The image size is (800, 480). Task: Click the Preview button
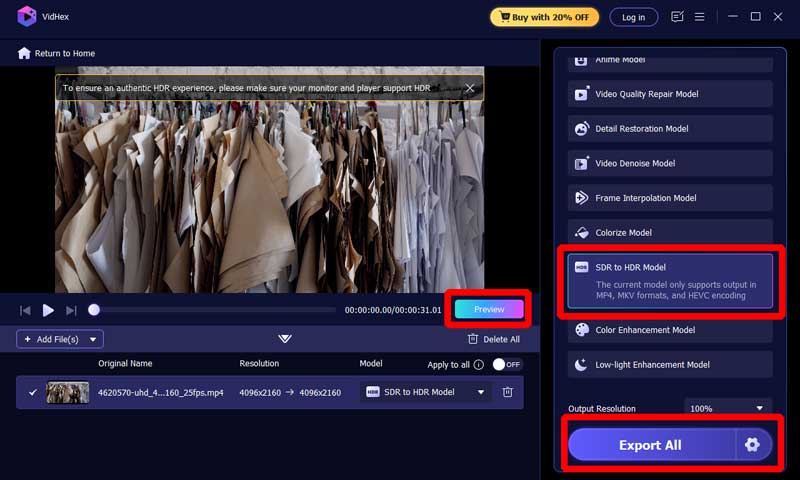(x=489, y=310)
